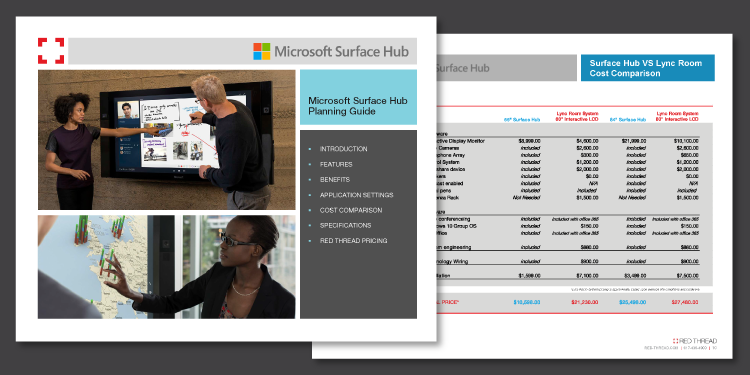Open the RED THREAD PRICING contents entry
The width and height of the screenshot is (750, 375).
[353, 241]
